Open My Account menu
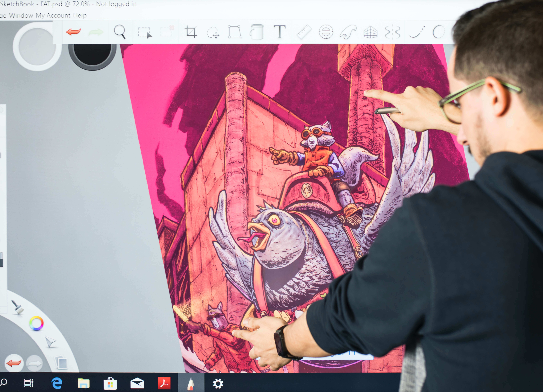This screenshot has height=392, width=543. 53,16
